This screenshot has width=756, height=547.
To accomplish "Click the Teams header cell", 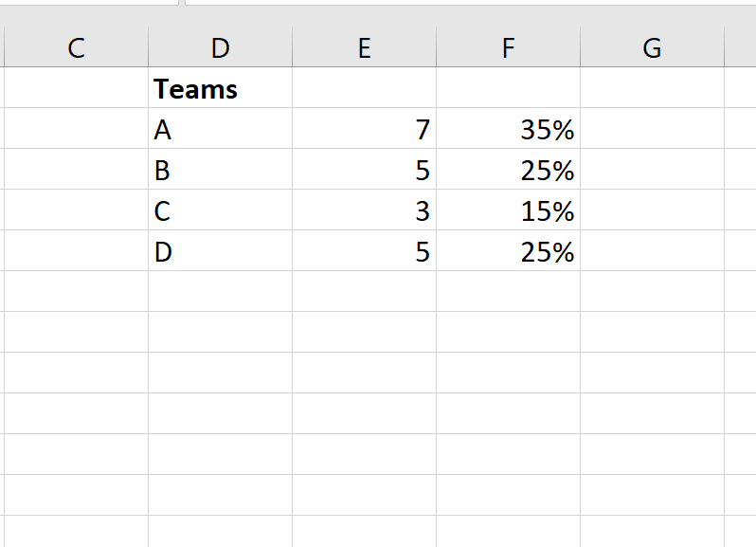I will pyautogui.click(x=221, y=88).
